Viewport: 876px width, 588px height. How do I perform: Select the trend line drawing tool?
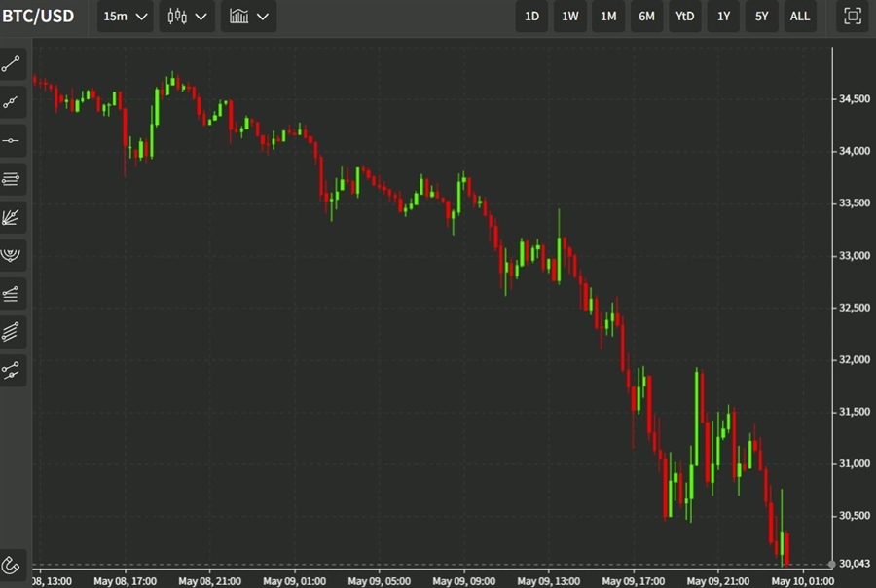click(12, 65)
